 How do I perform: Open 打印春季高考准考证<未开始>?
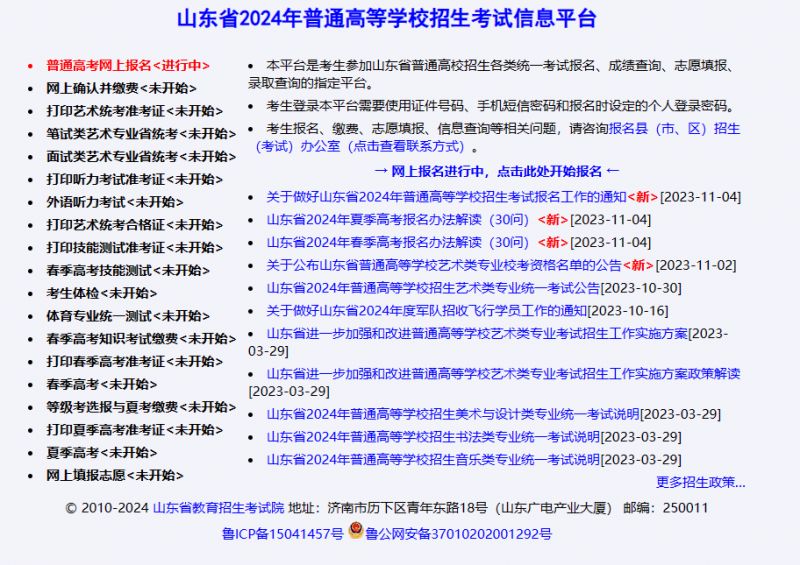pos(134,361)
